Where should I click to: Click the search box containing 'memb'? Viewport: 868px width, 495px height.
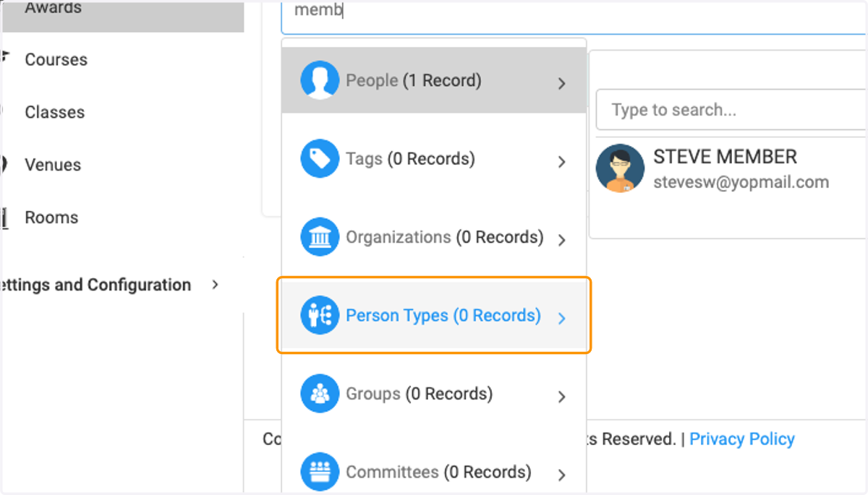point(574,16)
